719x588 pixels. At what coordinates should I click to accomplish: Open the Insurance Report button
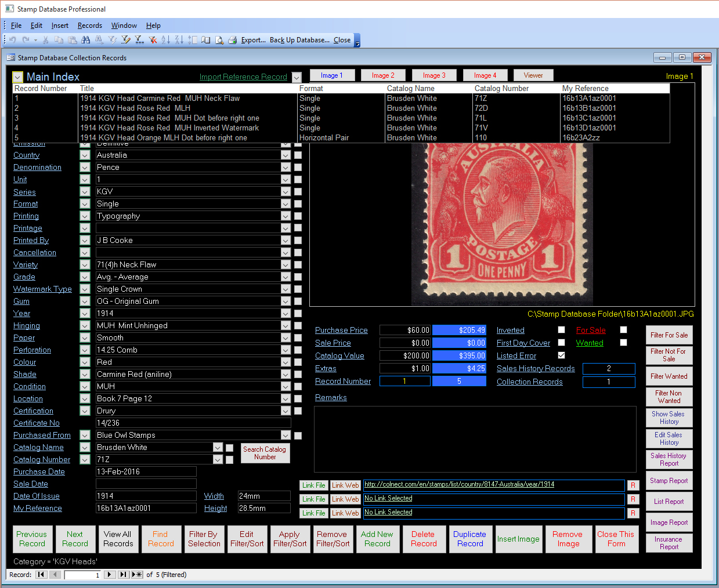click(x=669, y=543)
